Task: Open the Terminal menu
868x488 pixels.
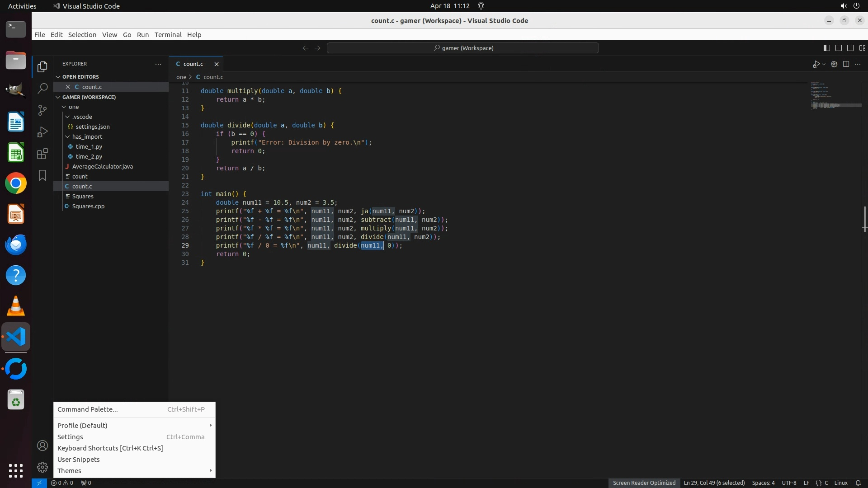Action: [168, 35]
